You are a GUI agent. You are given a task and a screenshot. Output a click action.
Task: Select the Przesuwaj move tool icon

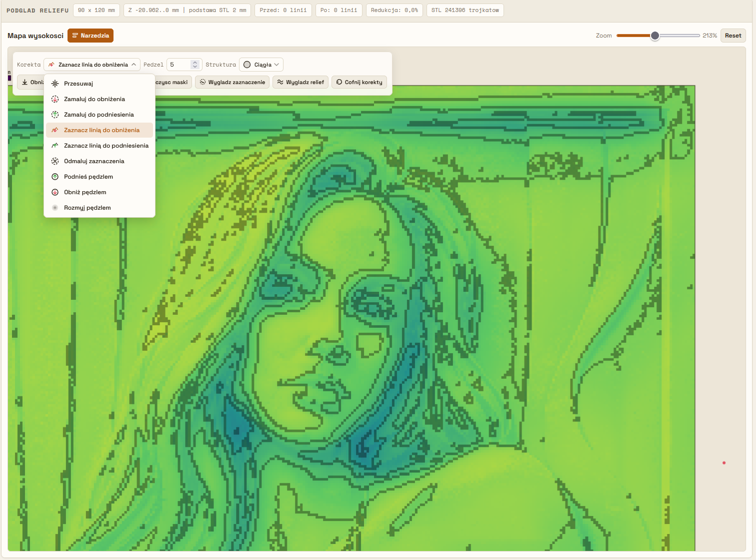55,84
